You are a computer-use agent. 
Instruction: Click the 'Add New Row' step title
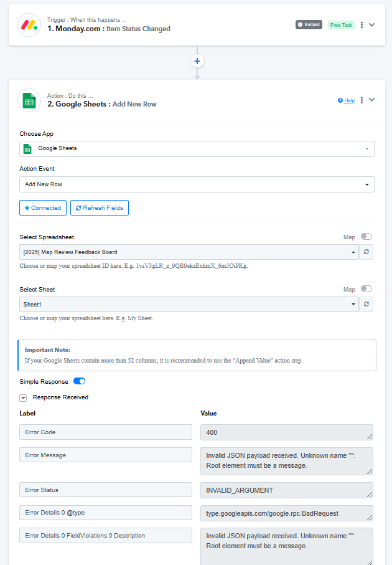click(134, 104)
